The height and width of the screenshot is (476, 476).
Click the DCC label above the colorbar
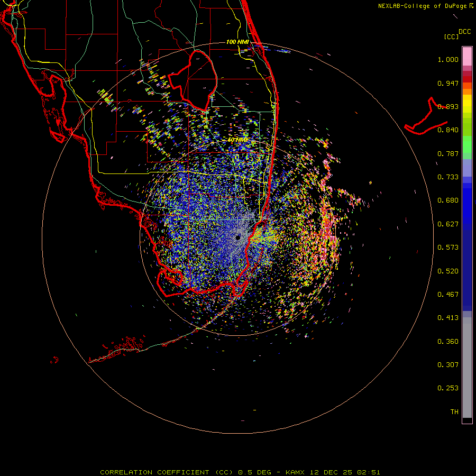(x=465, y=32)
